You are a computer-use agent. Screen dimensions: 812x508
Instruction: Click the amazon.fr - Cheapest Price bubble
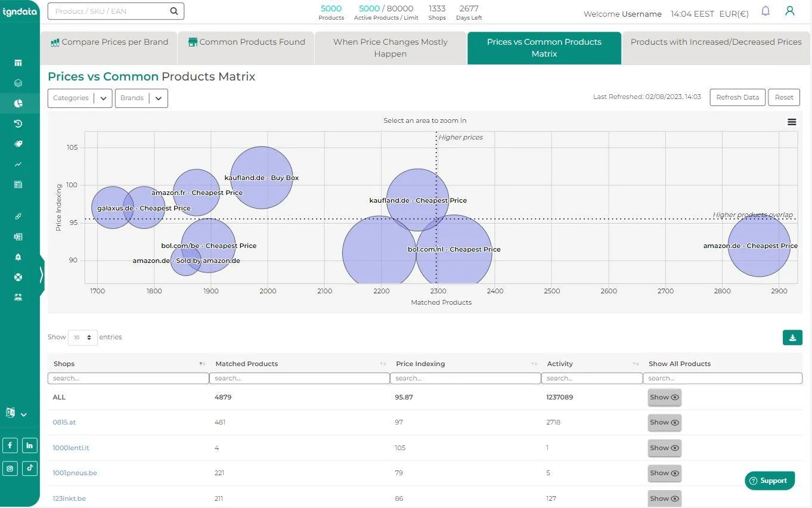click(197, 193)
